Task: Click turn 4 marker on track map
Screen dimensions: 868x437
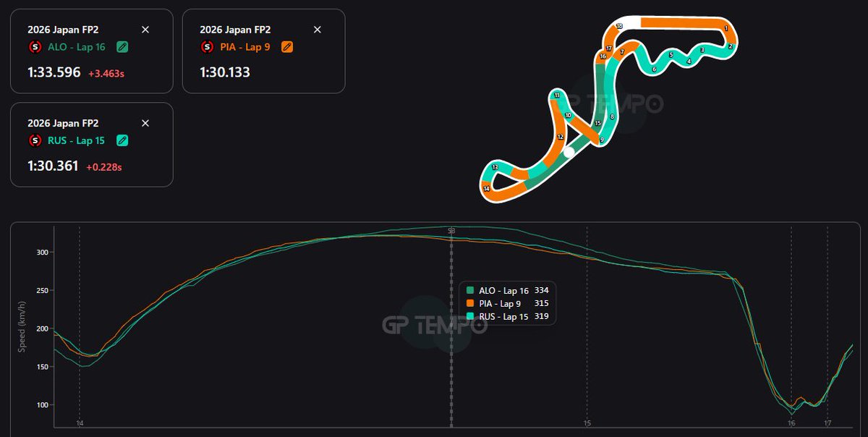Action: [x=689, y=61]
